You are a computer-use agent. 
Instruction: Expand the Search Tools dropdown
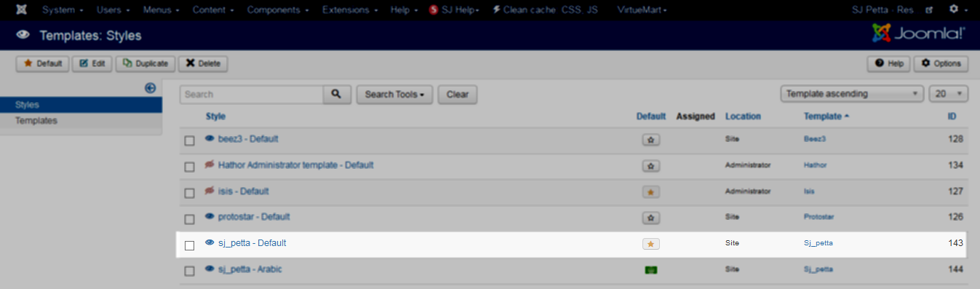pyautogui.click(x=395, y=95)
